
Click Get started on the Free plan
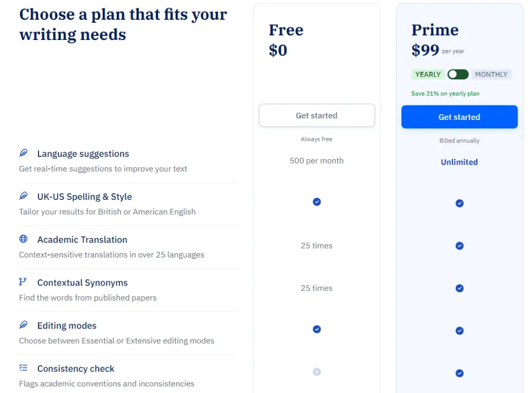pyautogui.click(x=316, y=116)
